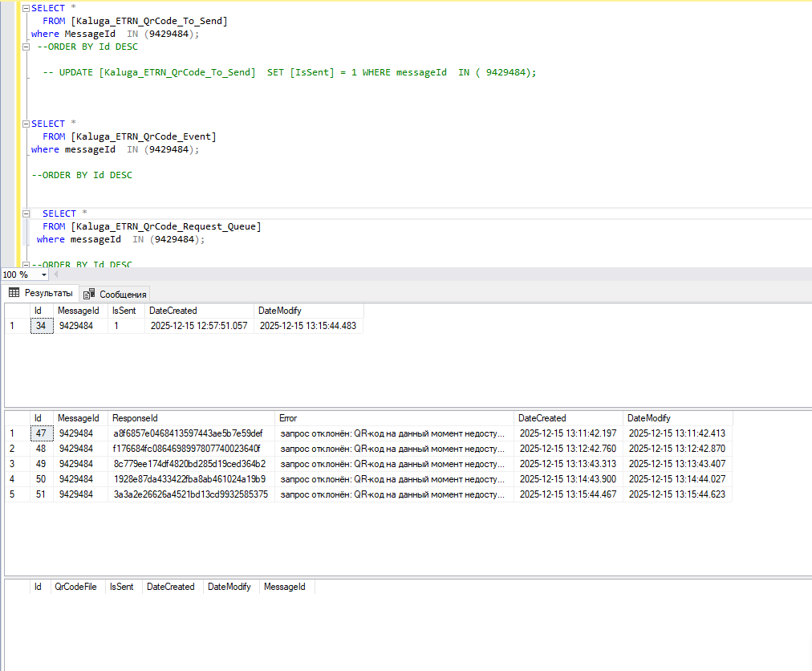The height and width of the screenshot is (671, 812).
Task: Collapse the SELECT block for Kaluga_ETRN_QrCode_Request_Queue
Action: click(x=26, y=213)
